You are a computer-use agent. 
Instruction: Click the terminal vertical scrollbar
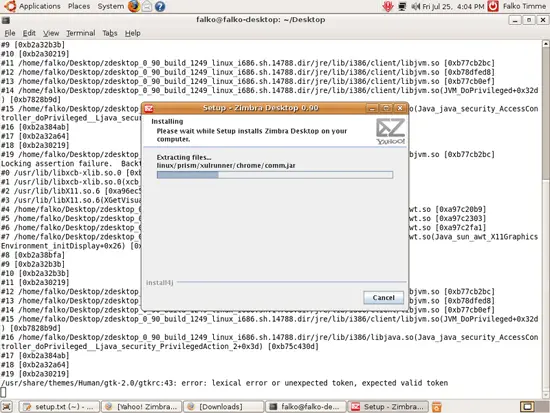pyautogui.click(x=546, y=219)
